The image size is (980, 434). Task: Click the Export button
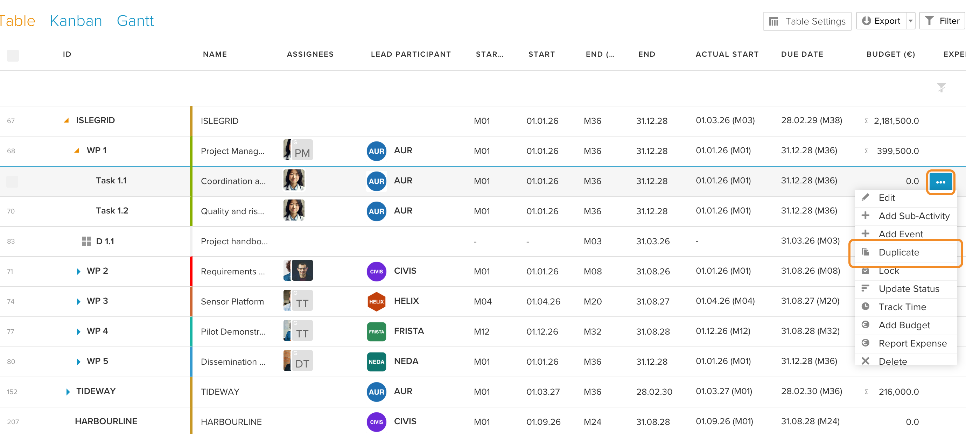point(881,21)
